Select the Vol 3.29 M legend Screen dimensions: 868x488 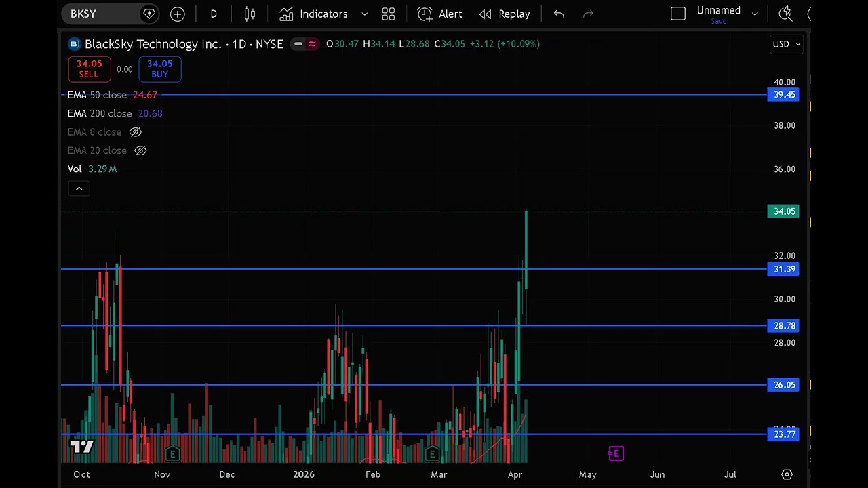click(92, 169)
